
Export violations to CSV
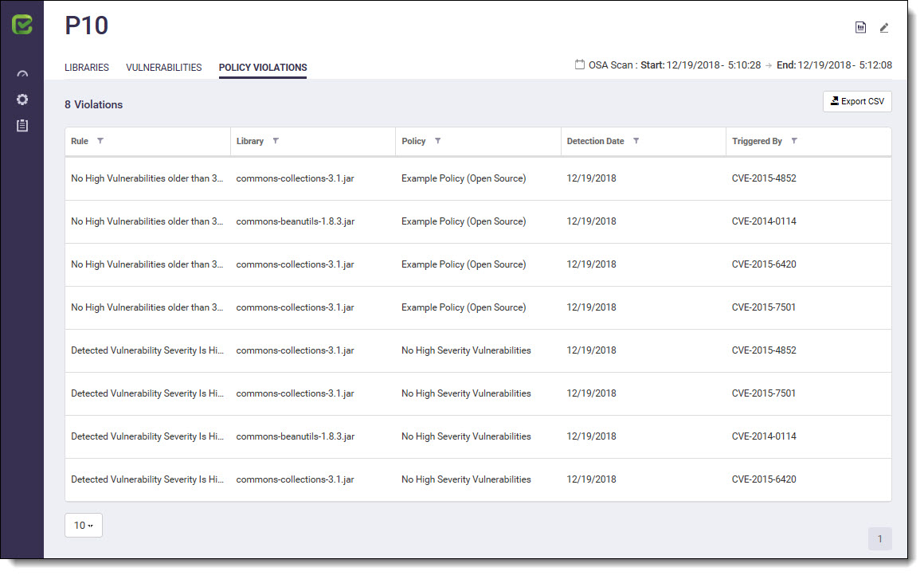(857, 101)
